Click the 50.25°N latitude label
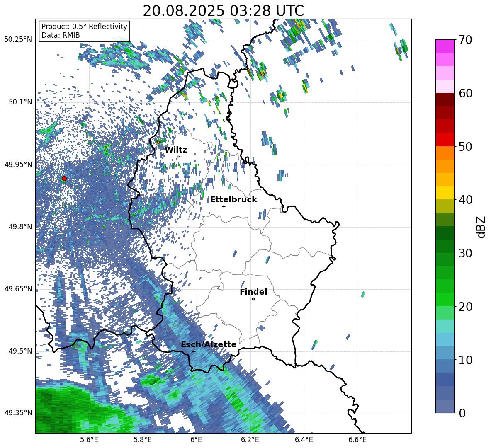The width and height of the screenshot is (491, 448). [18, 40]
